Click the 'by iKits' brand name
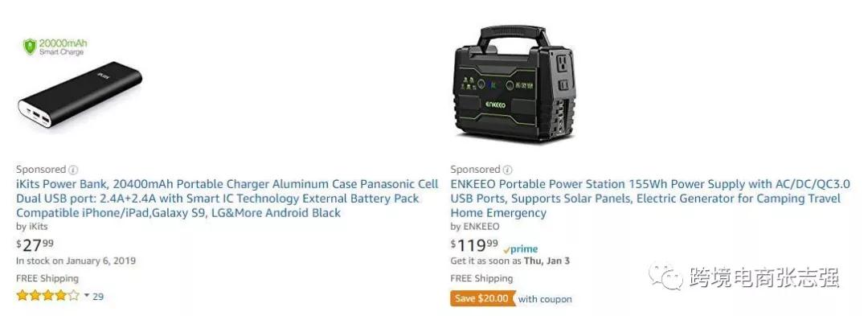 [x=32, y=227]
